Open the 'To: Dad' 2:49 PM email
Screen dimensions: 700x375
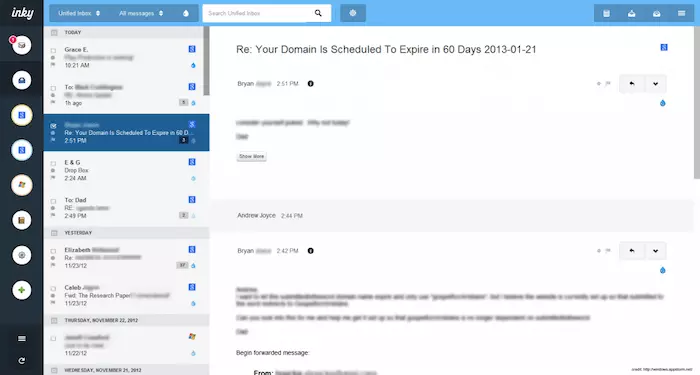coord(126,208)
